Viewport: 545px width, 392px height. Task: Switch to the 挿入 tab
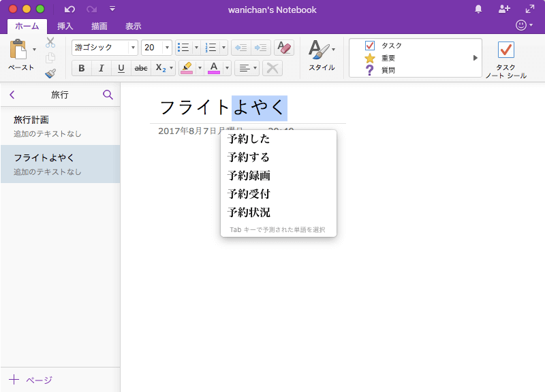click(x=65, y=26)
